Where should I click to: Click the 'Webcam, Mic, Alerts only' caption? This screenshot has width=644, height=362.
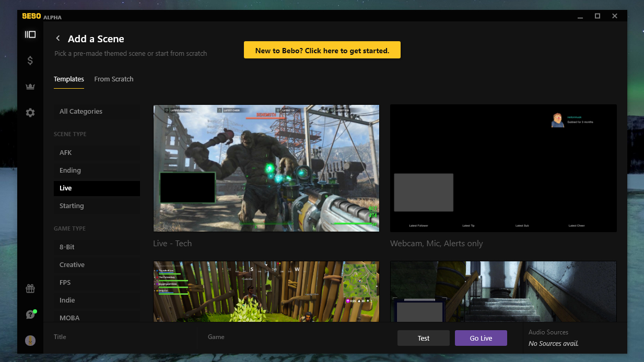pyautogui.click(x=437, y=244)
